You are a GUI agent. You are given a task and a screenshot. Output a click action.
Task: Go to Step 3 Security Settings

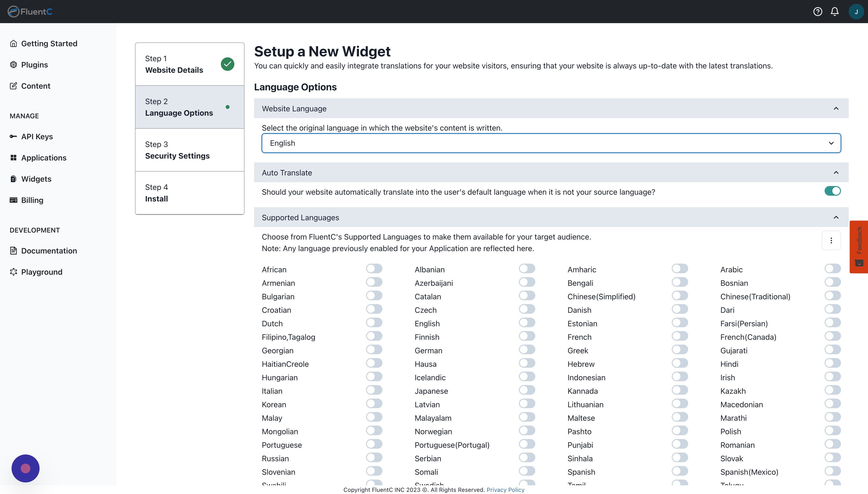coord(190,150)
